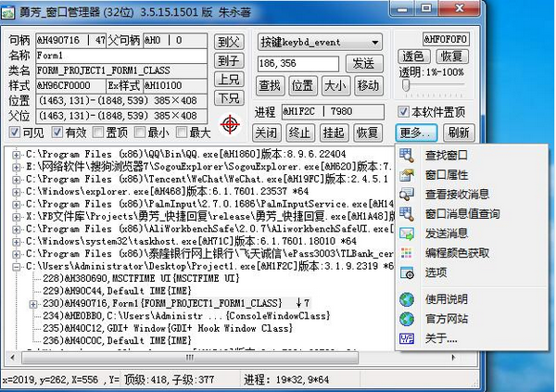
Task: Click the 查找 button
Action: pyautogui.click(x=270, y=85)
